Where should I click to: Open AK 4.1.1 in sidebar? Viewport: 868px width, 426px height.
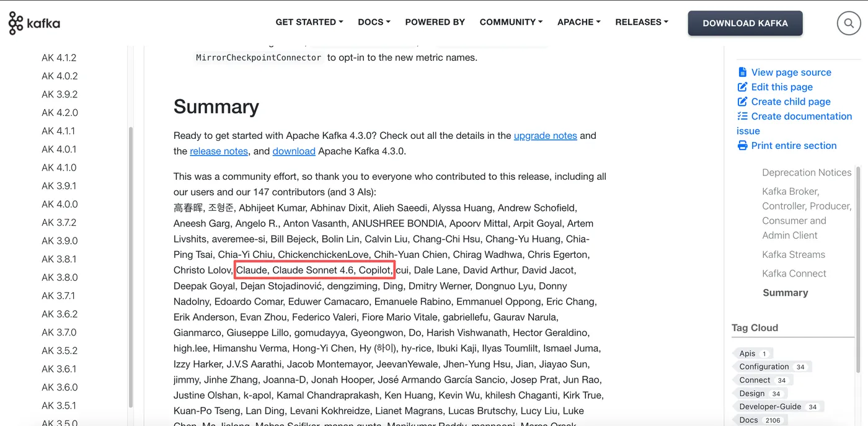[58, 131]
